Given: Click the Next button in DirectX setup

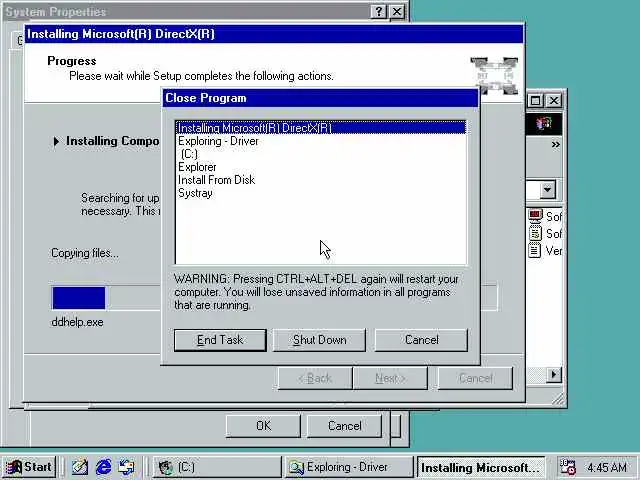Looking at the screenshot, I should pyautogui.click(x=390, y=378).
